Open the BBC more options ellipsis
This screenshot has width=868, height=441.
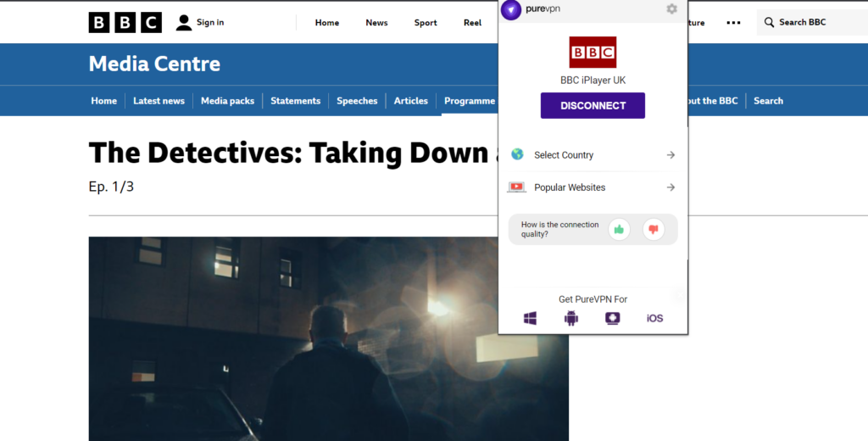pos(733,23)
